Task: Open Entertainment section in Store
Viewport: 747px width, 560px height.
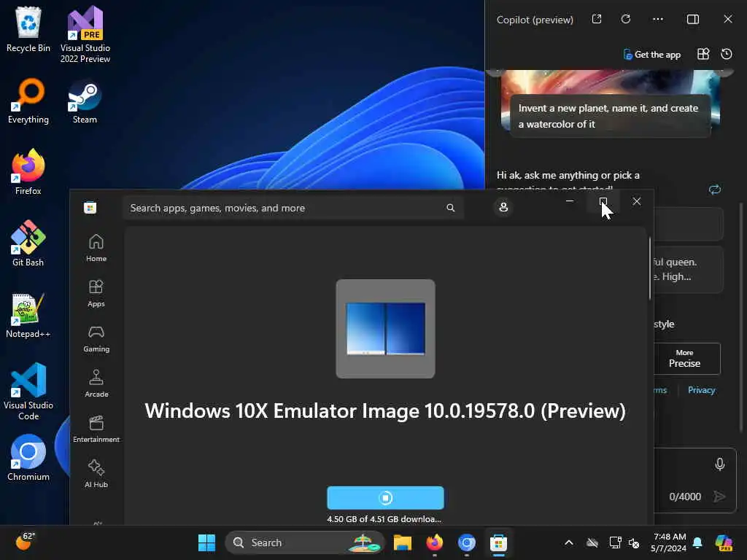Action: (x=96, y=429)
